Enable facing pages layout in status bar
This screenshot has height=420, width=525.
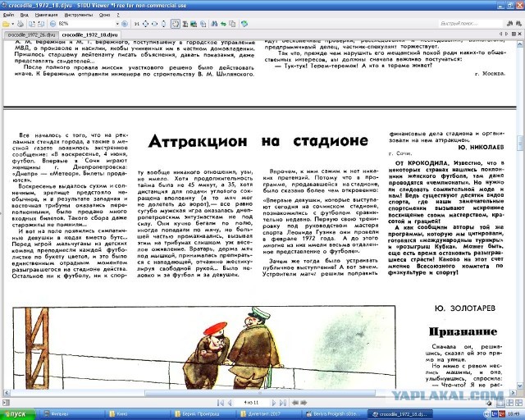click(509, 403)
